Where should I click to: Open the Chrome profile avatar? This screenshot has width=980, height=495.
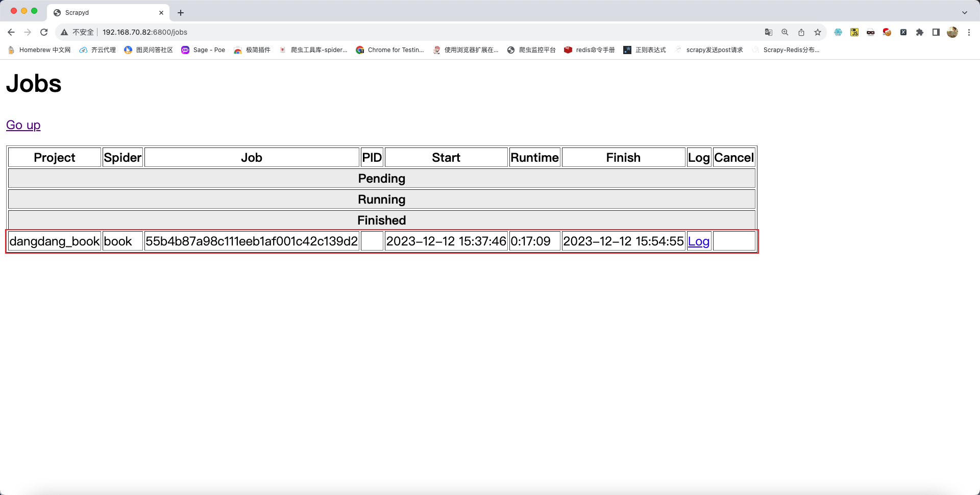[x=952, y=32]
